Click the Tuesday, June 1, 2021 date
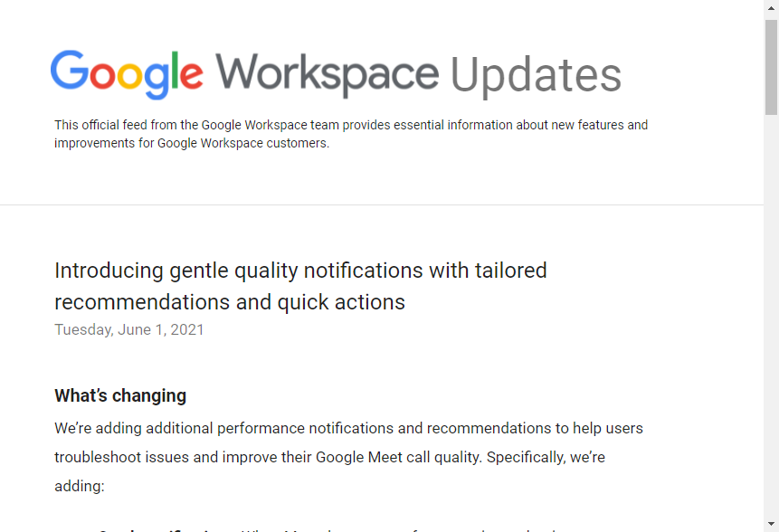 click(129, 329)
